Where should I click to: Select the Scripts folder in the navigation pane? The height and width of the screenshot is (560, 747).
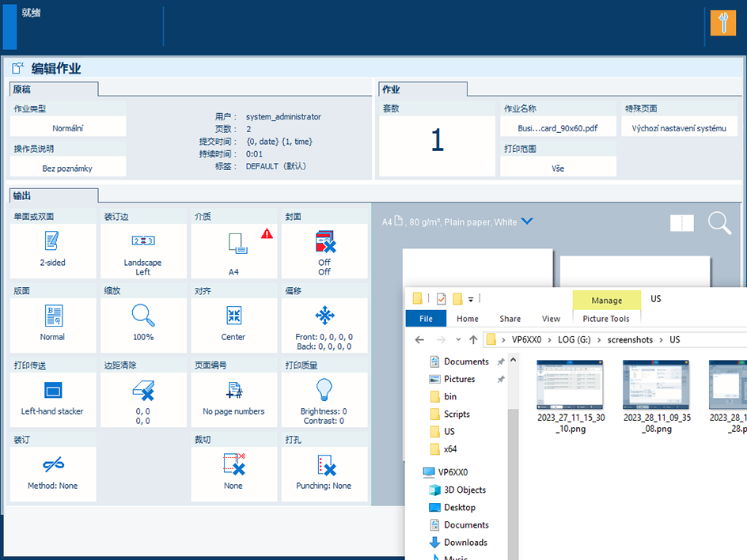[457, 414]
